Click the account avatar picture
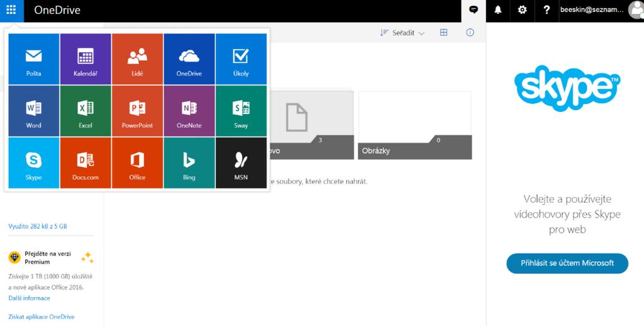 tap(636, 10)
